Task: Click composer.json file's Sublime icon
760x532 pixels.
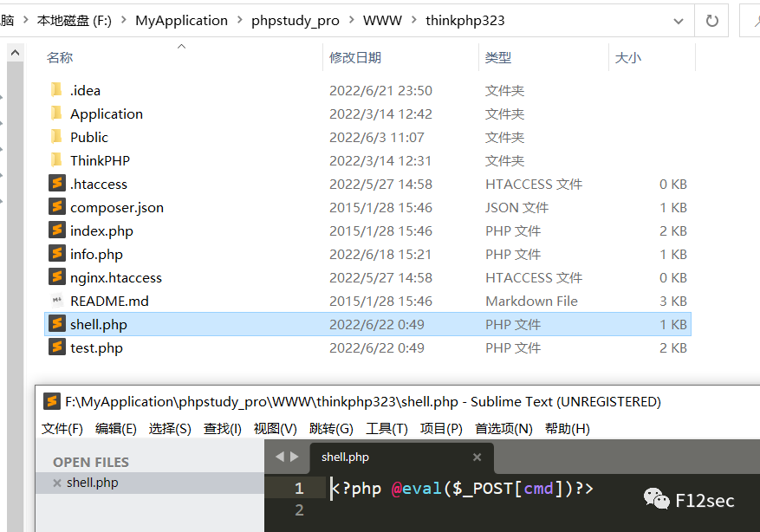Action: point(56,207)
